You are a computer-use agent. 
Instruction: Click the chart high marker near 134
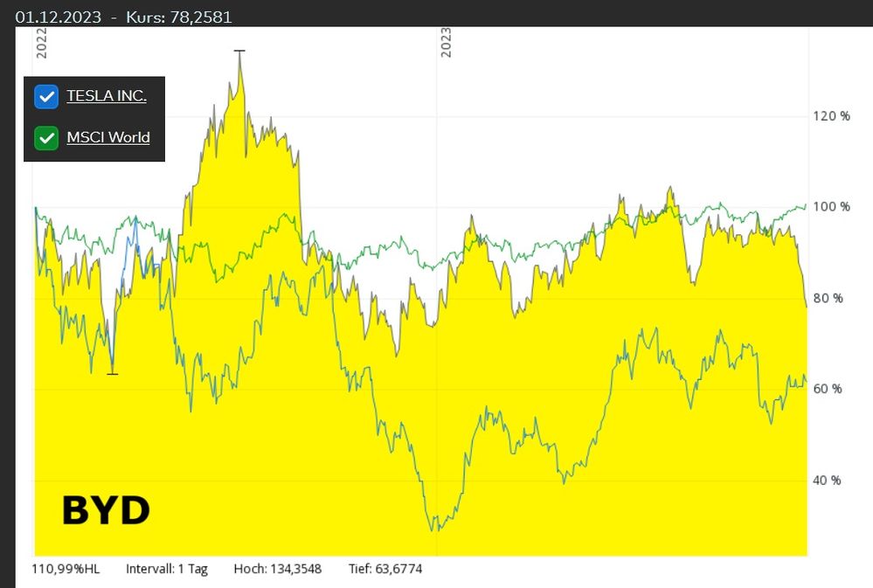point(239,51)
